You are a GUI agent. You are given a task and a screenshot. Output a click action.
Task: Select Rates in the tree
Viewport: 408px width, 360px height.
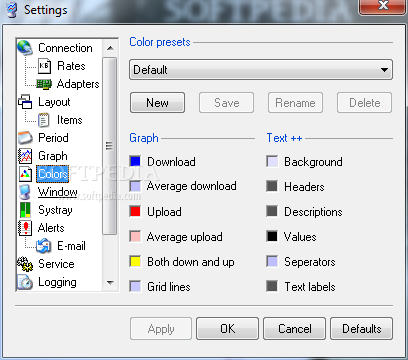(71, 66)
